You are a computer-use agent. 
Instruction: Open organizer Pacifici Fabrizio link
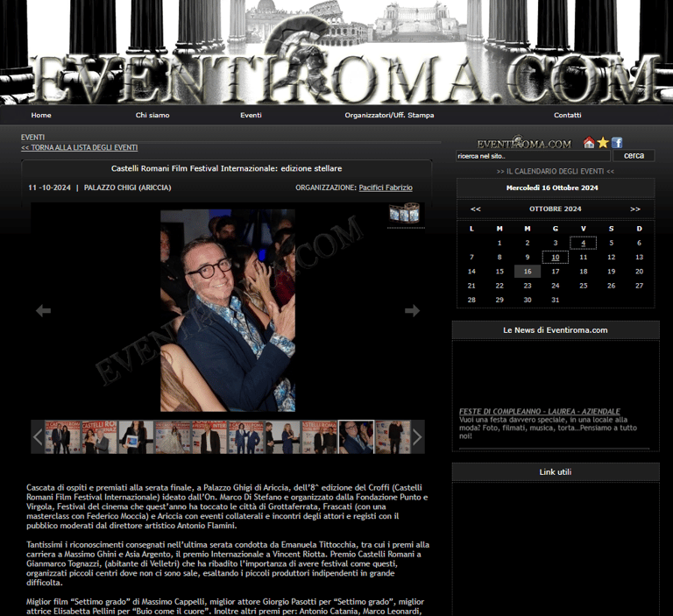386,188
